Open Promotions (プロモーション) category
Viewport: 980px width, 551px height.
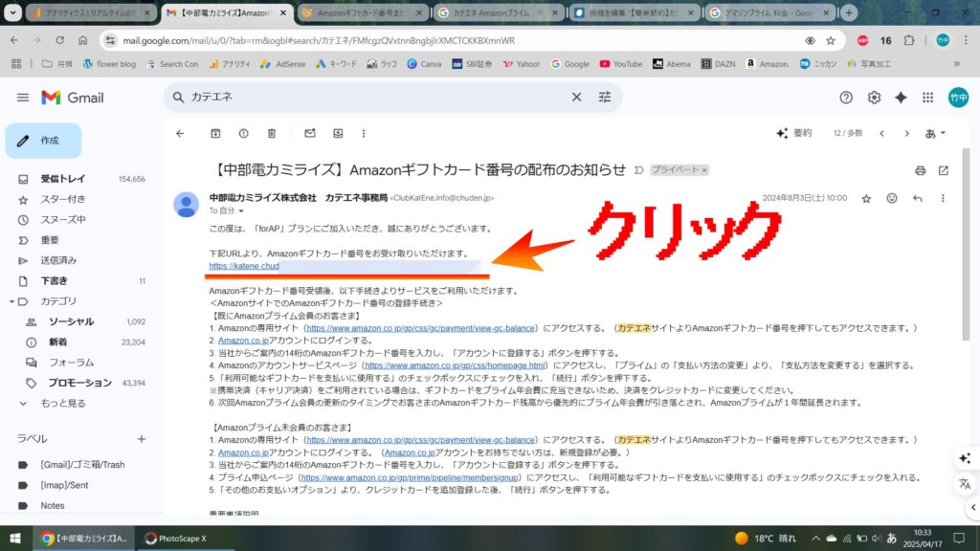click(x=81, y=383)
